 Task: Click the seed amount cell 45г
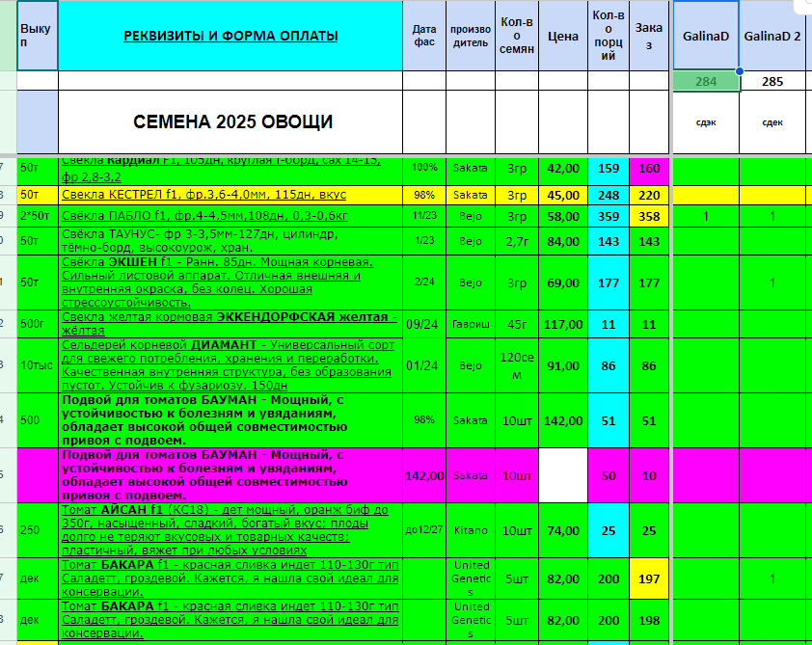pos(517,324)
